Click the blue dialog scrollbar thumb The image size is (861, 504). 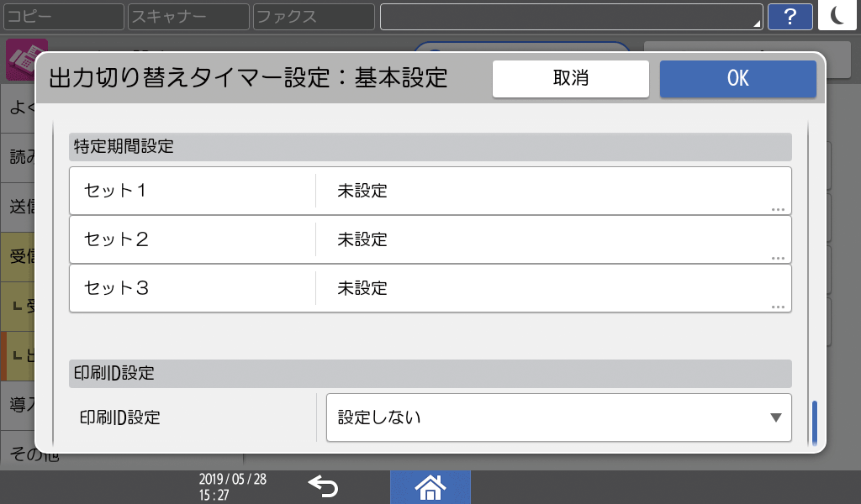pos(814,423)
